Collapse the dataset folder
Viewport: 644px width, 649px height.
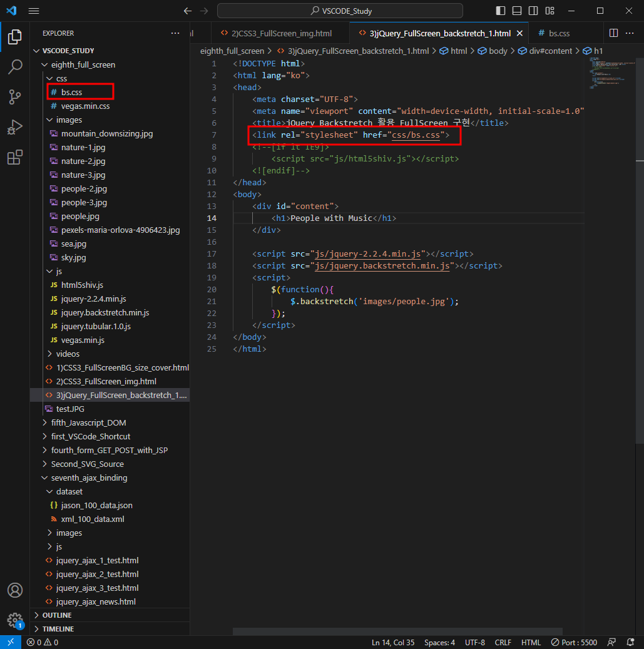click(x=110, y=491)
